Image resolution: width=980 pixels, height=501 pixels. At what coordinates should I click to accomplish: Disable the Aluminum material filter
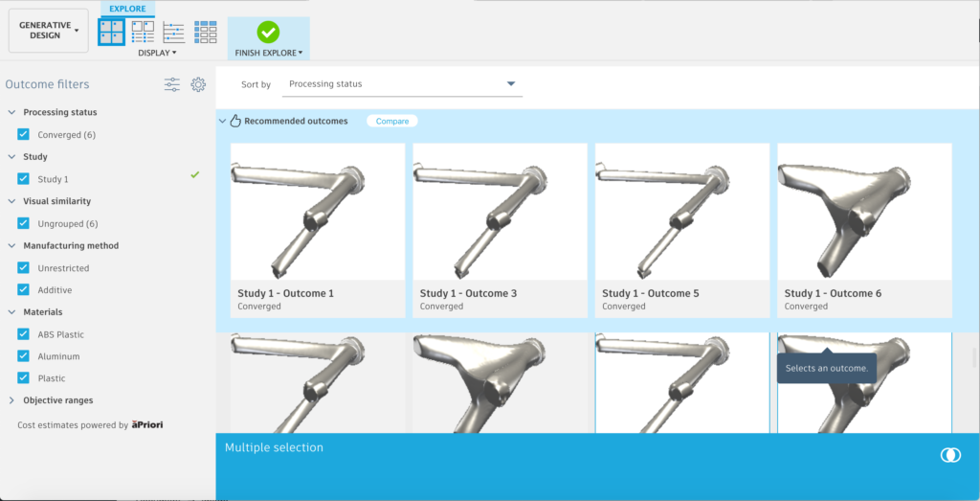[x=24, y=356]
